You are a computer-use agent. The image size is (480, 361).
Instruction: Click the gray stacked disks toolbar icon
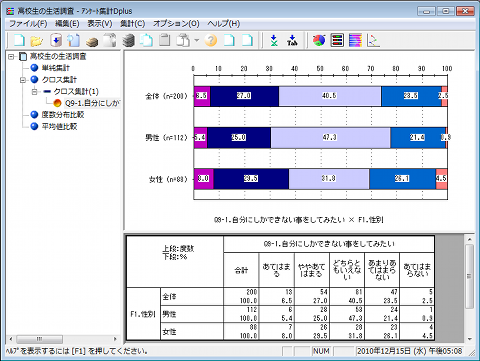[x=128, y=41]
